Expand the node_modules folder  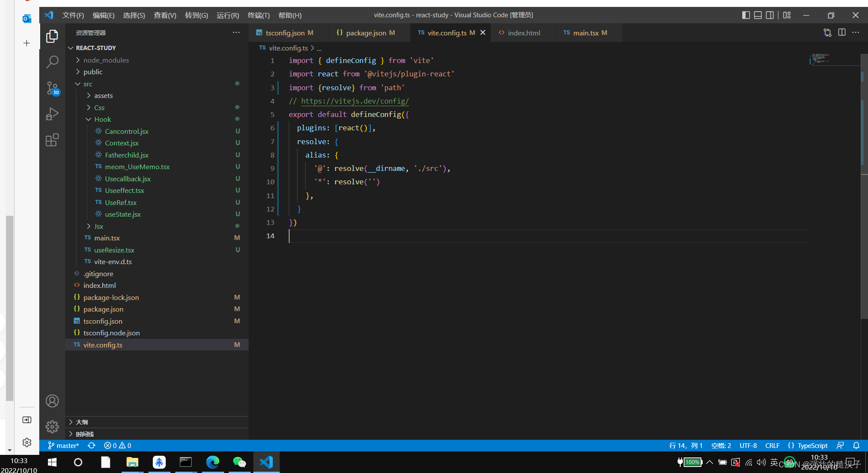coord(106,60)
